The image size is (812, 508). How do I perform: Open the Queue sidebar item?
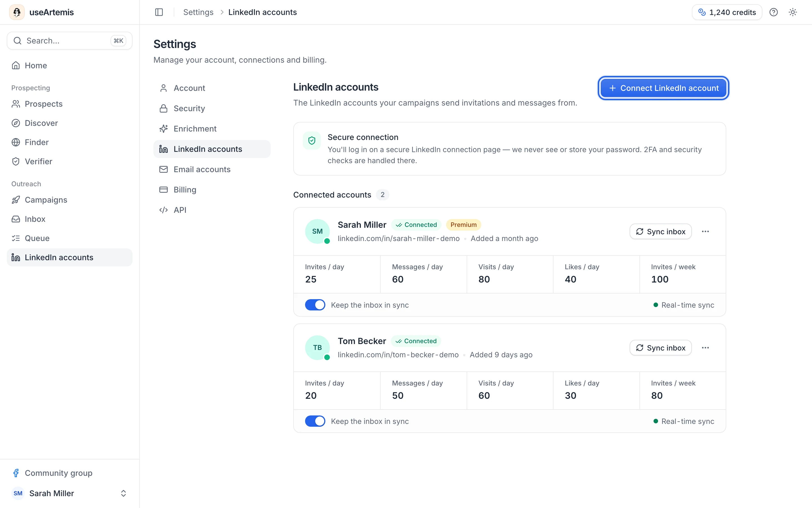coord(69,238)
